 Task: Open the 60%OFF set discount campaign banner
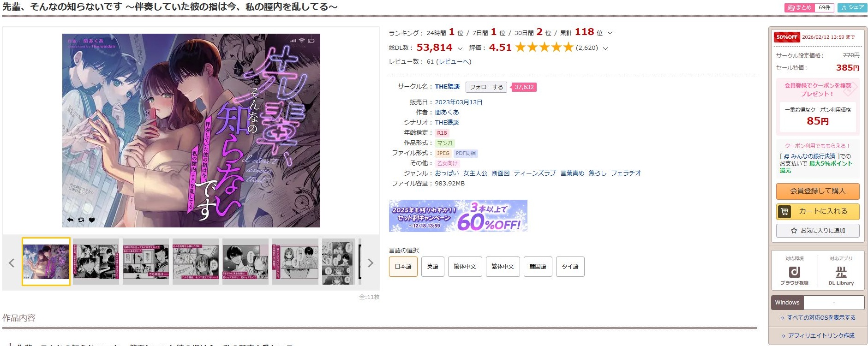(458, 215)
